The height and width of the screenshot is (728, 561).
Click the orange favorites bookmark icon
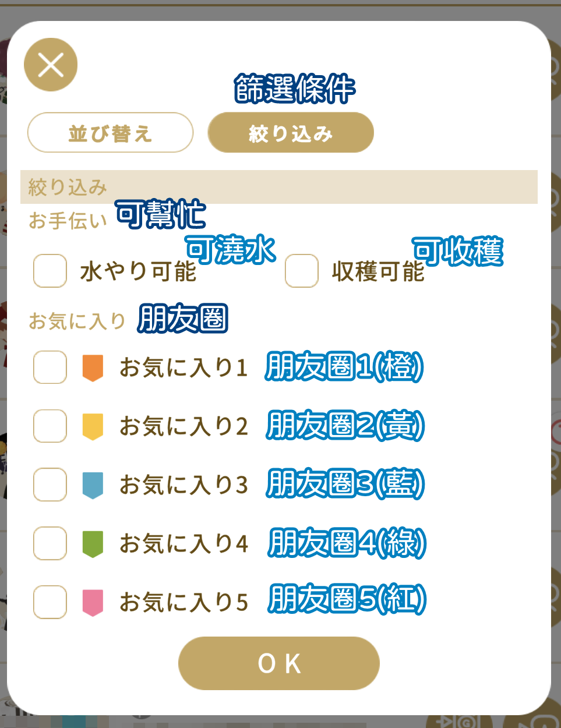pos(93,368)
